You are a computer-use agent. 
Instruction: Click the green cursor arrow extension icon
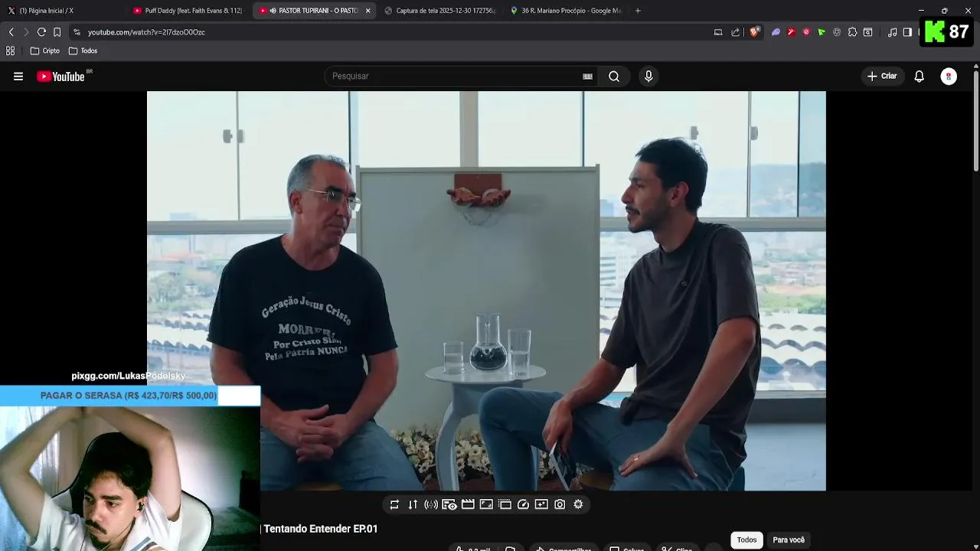click(x=822, y=32)
